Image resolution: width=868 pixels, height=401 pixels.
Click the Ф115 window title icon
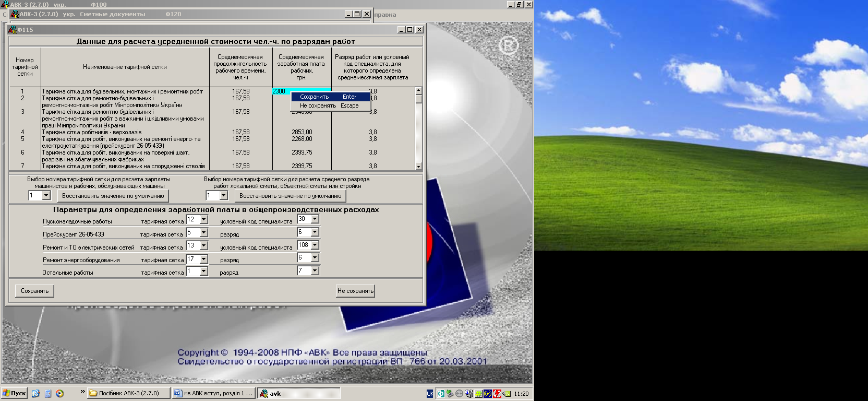(14, 30)
